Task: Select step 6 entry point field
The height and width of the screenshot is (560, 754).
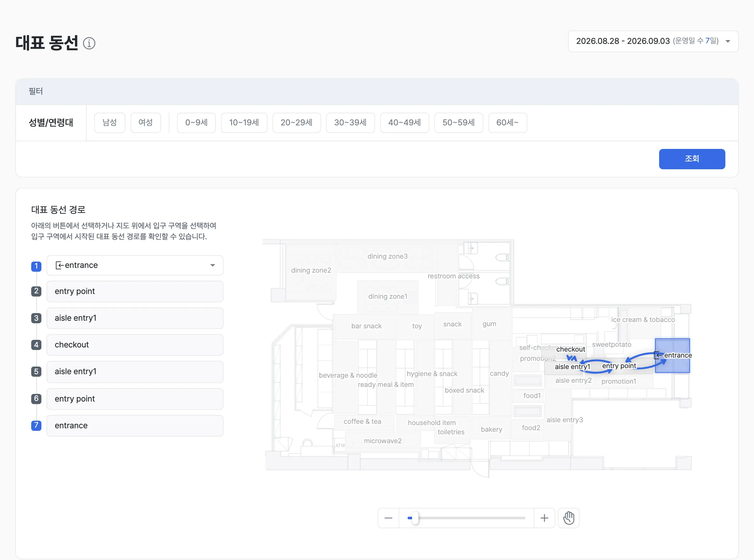Action: tap(135, 399)
